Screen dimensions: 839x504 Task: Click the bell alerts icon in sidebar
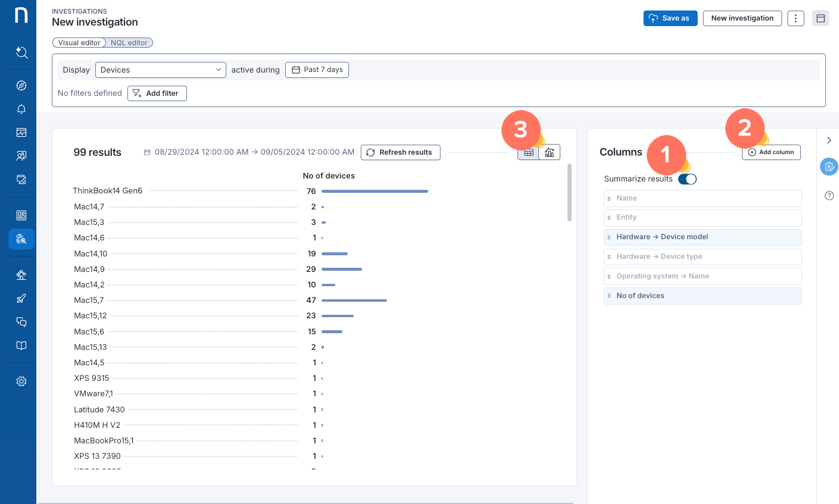click(21, 109)
